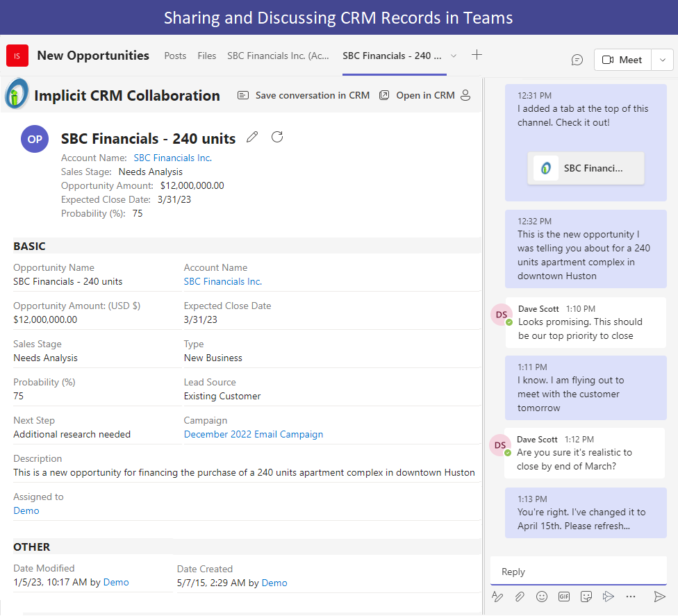Open the sticker picker
This screenshot has width=678, height=616.
[x=586, y=597]
